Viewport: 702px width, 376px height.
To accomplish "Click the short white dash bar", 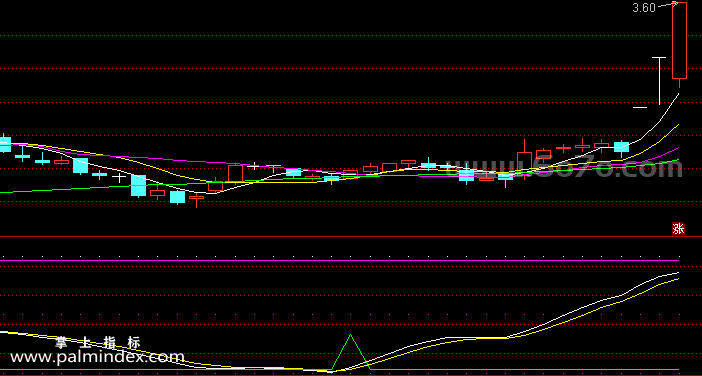I will [640, 107].
